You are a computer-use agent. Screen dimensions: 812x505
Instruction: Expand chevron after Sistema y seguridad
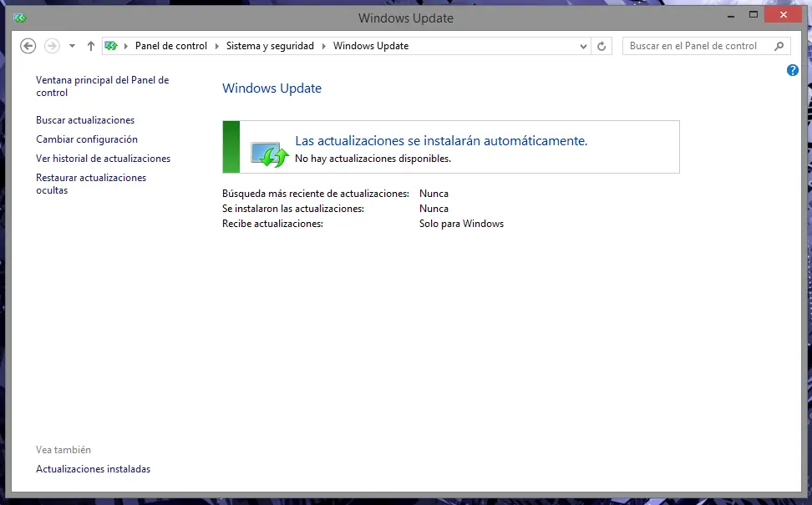(x=324, y=46)
